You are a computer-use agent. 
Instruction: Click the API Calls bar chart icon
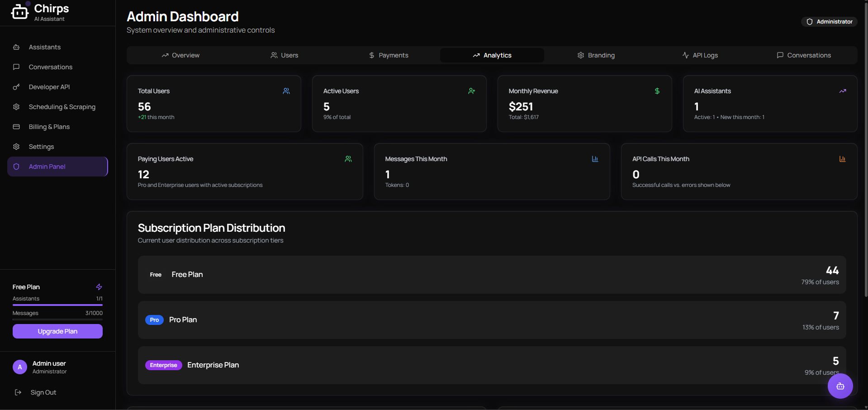click(842, 159)
